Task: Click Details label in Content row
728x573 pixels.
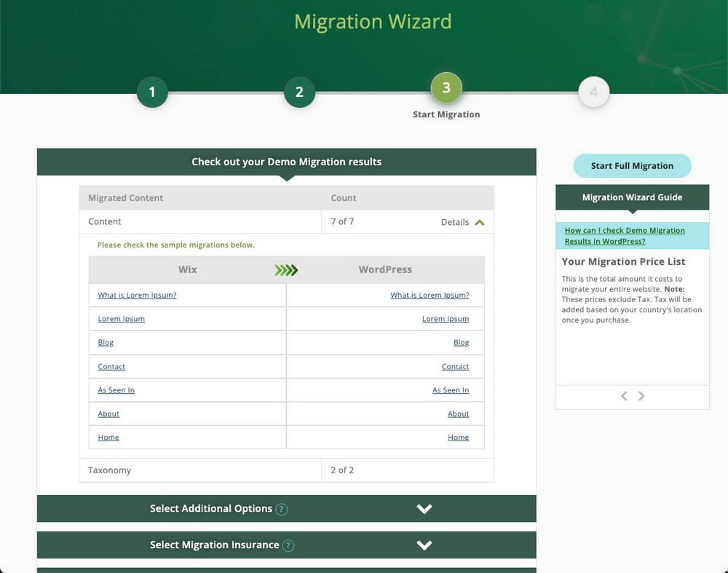Action: 455,222
